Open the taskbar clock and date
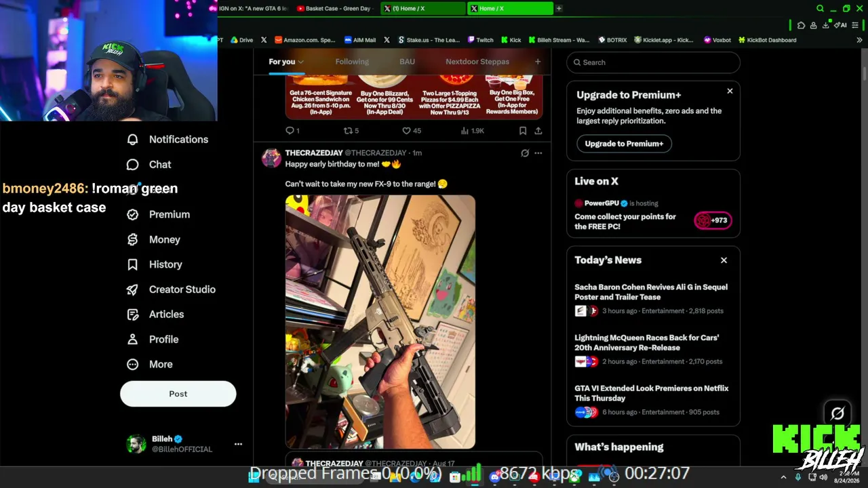 846,477
